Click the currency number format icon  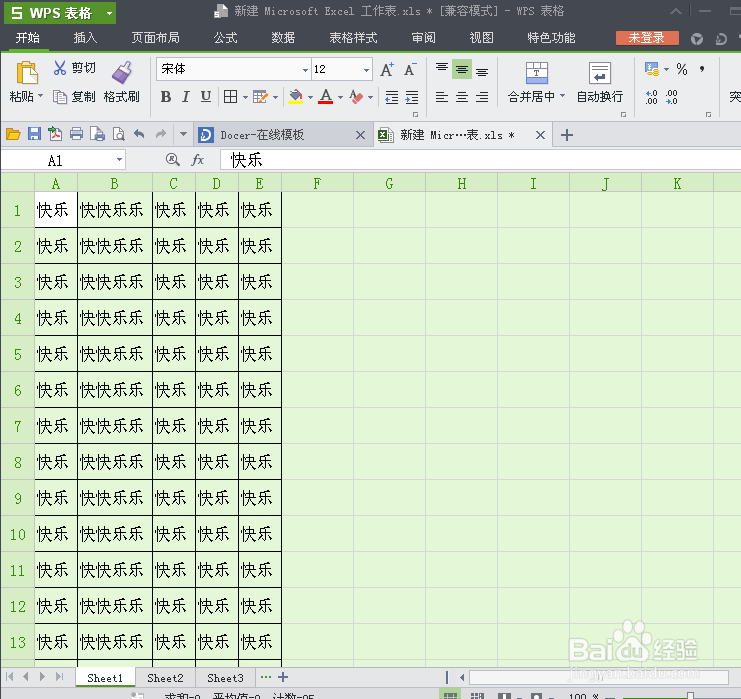[x=652, y=69]
